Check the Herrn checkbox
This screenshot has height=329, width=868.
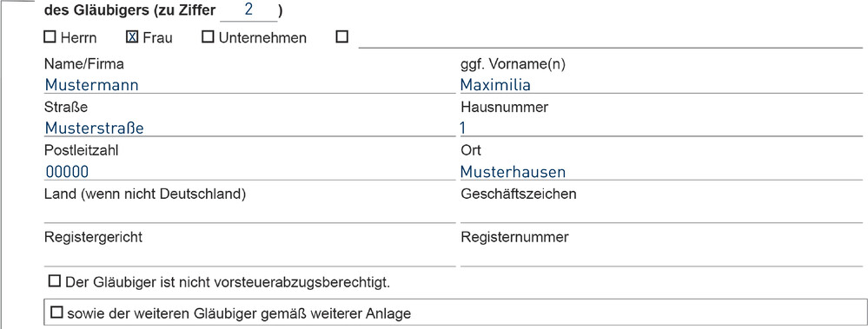50,37
